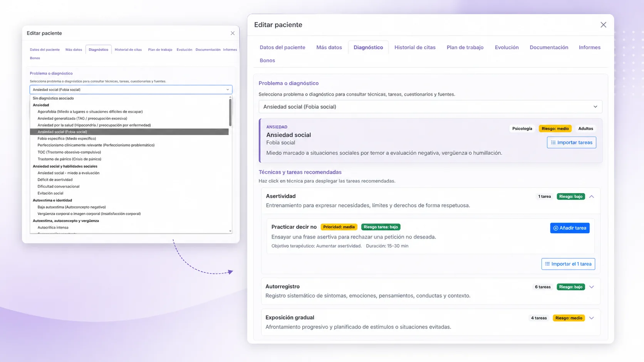The image size is (644, 362).
Task: Open Más datos tab in small dialog
Action: pyautogui.click(x=74, y=50)
